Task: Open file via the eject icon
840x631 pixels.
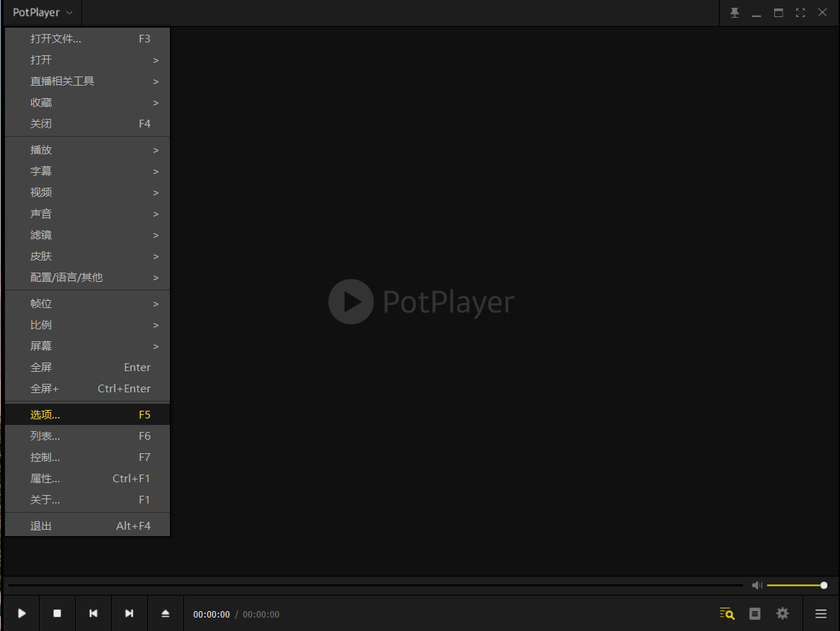Action: [x=166, y=613]
